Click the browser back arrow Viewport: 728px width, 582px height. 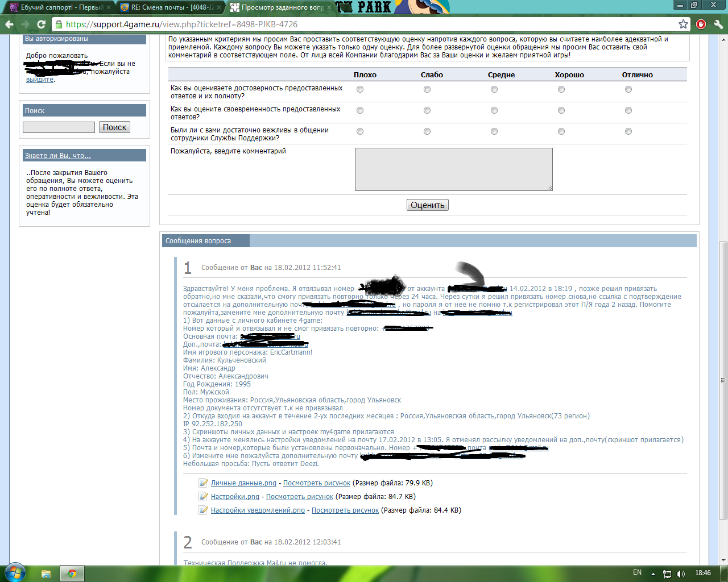(9, 24)
